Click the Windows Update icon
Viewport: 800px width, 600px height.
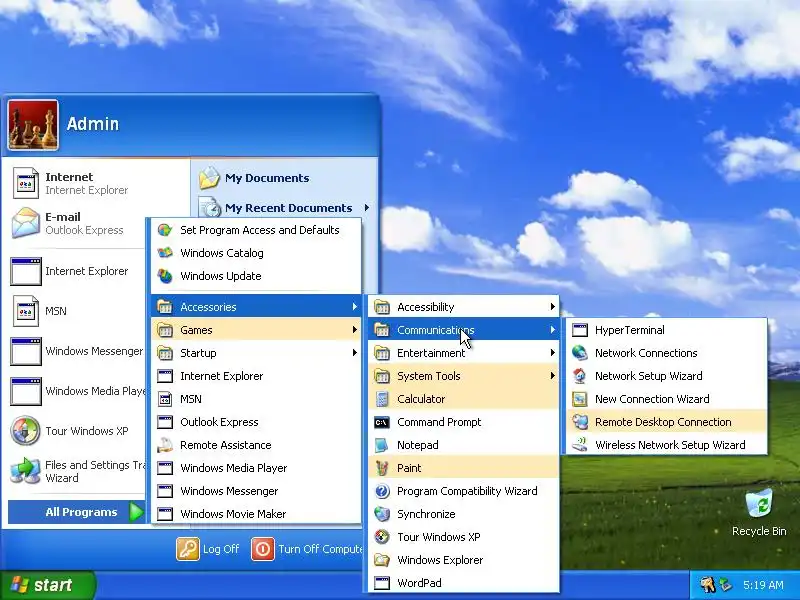coord(165,276)
